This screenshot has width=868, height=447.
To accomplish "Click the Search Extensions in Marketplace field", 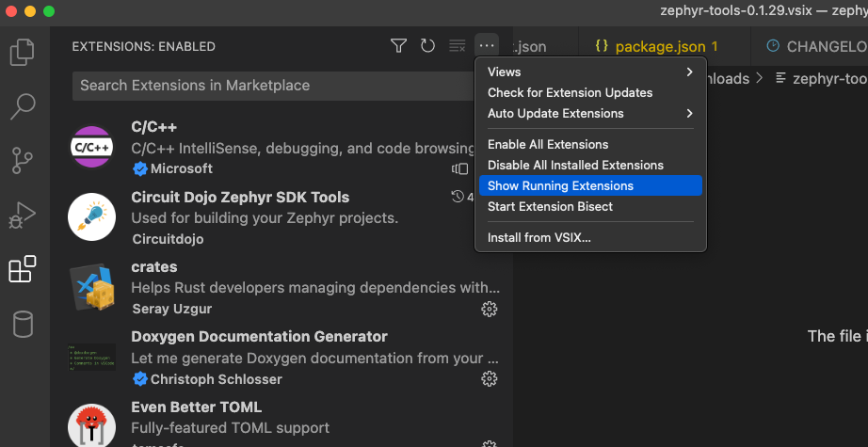I will click(274, 86).
